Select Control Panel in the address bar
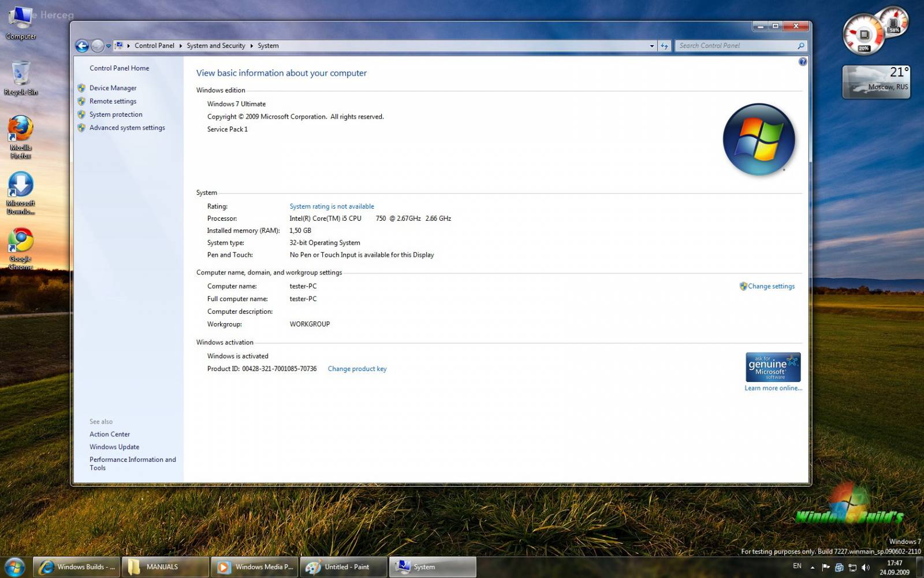 point(154,46)
